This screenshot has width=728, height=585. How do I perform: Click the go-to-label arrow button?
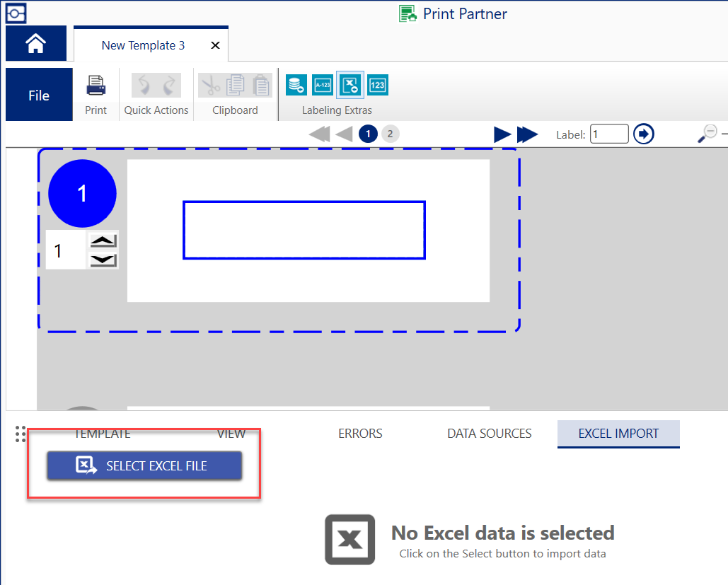643,134
